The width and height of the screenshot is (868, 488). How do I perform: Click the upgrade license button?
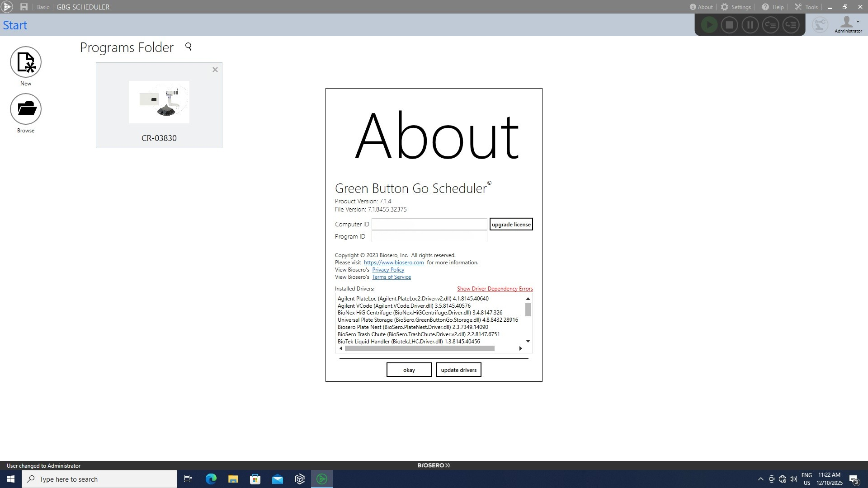(511, 224)
